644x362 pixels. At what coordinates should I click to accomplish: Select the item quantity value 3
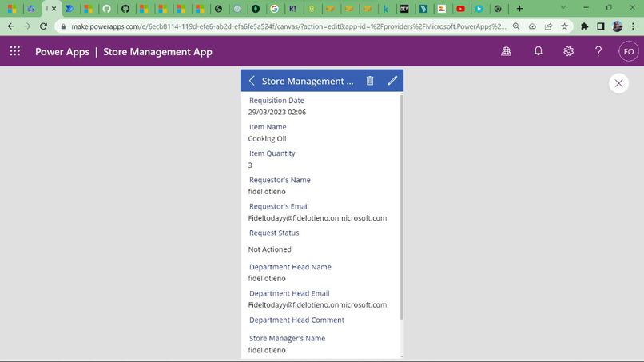[250, 165]
